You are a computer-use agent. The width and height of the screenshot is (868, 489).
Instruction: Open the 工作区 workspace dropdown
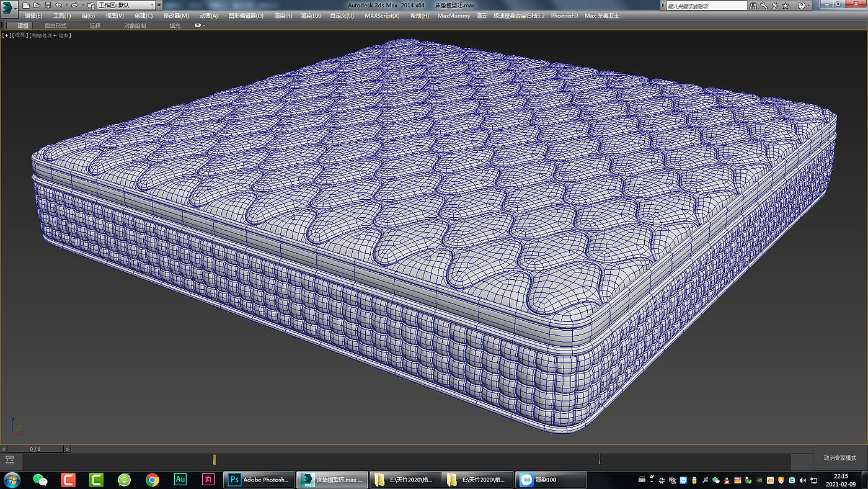coord(127,5)
